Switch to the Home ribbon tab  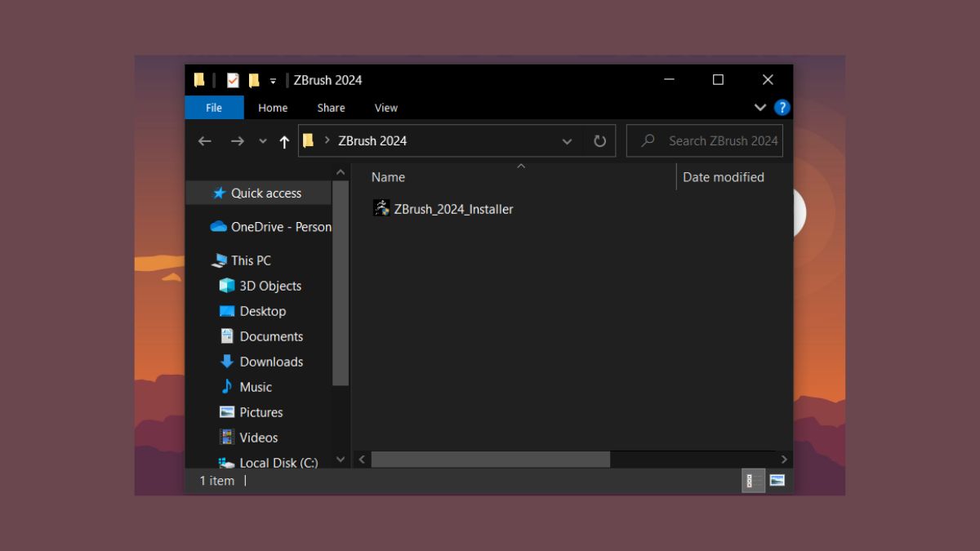click(x=273, y=108)
